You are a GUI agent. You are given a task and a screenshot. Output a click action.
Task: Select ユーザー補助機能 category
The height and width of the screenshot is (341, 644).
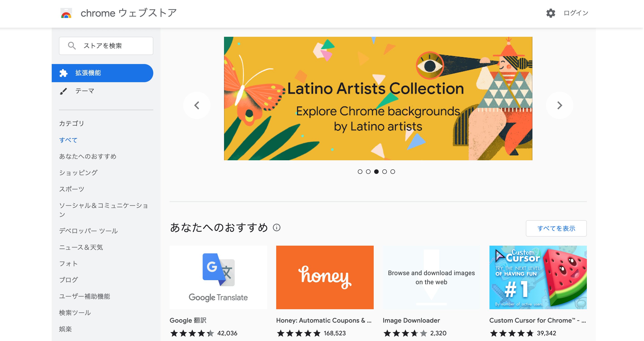(85, 297)
